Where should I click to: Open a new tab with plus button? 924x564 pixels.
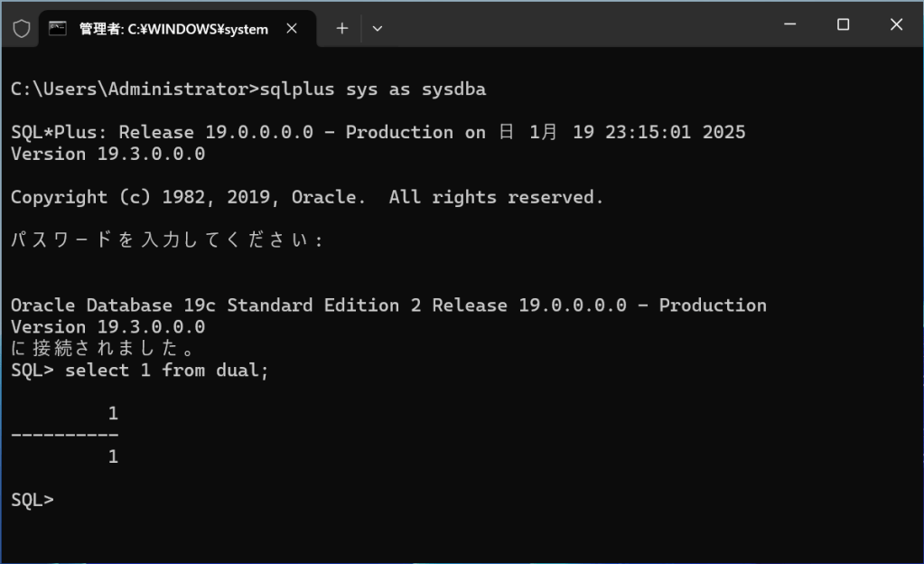tap(342, 28)
